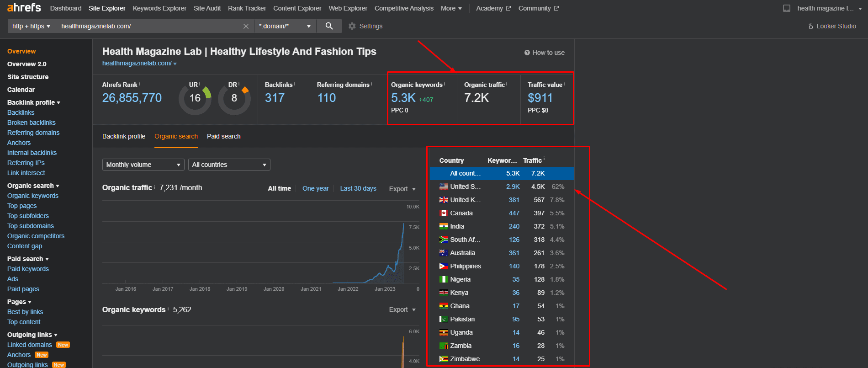Expand the Organic keywords Export dropdown
868x368 pixels.
tap(402, 309)
